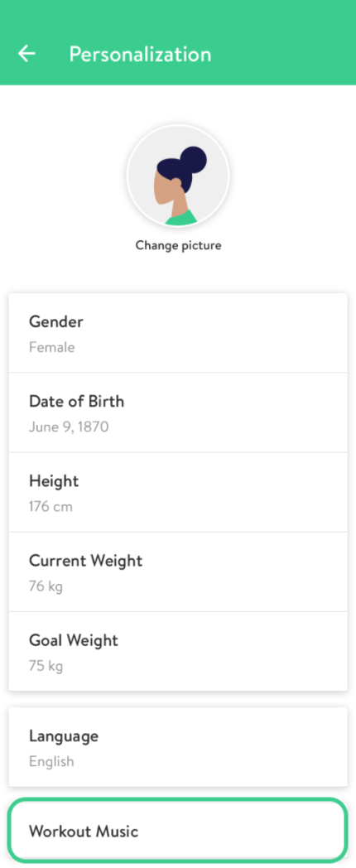Tap the Female gender value
Image resolution: width=356 pixels, height=868 pixels.
pyautogui.click(x=51, y=348)
